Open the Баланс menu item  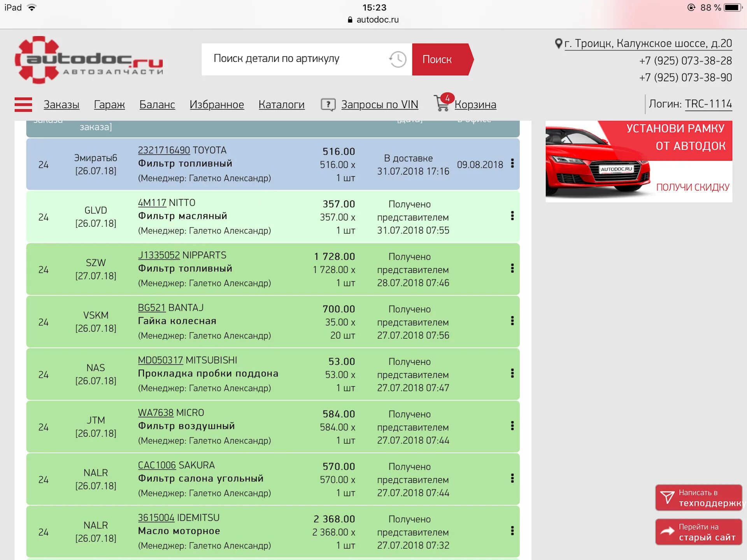coord(157,105)
